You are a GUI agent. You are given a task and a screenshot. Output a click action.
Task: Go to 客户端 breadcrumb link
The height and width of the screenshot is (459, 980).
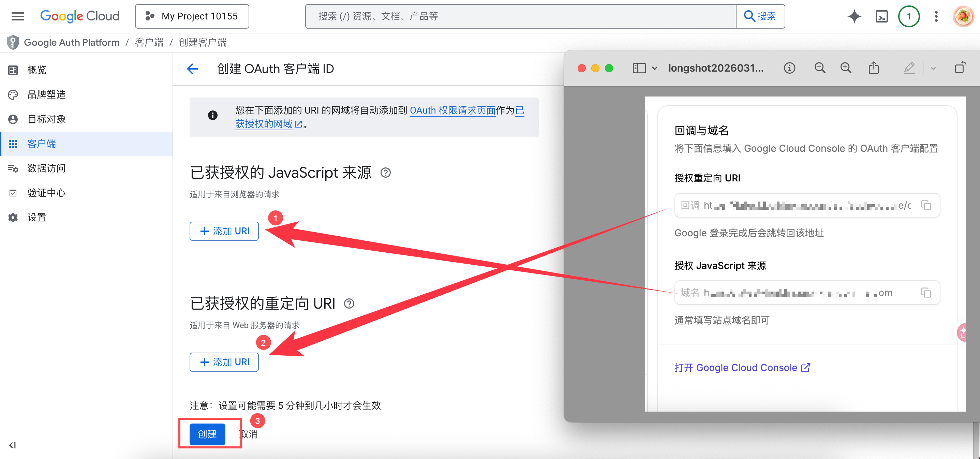pos(149,42)
